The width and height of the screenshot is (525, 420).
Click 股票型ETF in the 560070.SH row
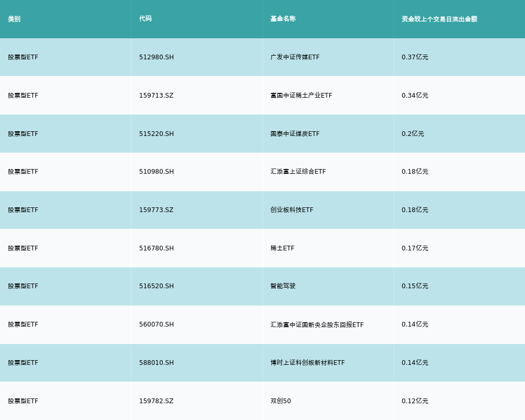tap(23, 324)
